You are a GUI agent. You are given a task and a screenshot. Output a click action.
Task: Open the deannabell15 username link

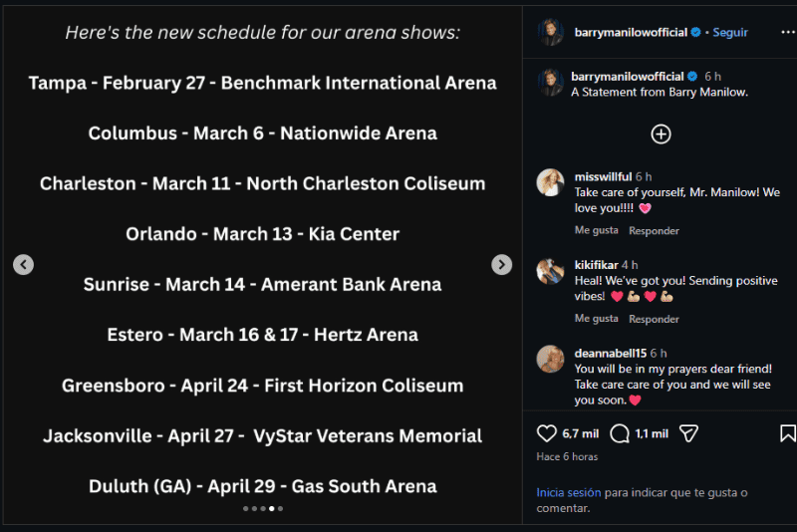pyautogui.click(x=610, y=353)
